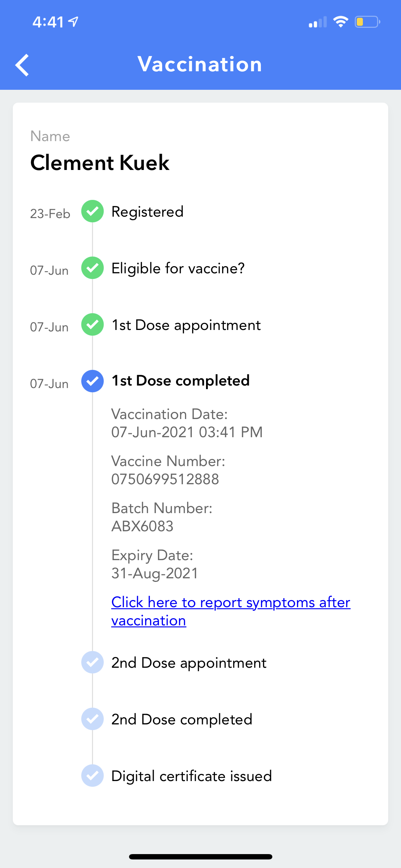Tap the 2nd Dose completed status icon

click(x=92, y=719)
